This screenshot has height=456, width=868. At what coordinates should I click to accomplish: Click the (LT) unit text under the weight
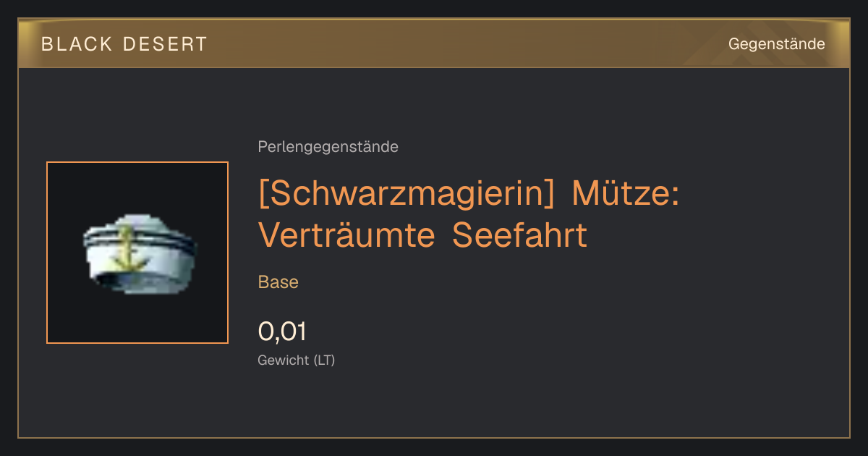click(x=324, y=360)
